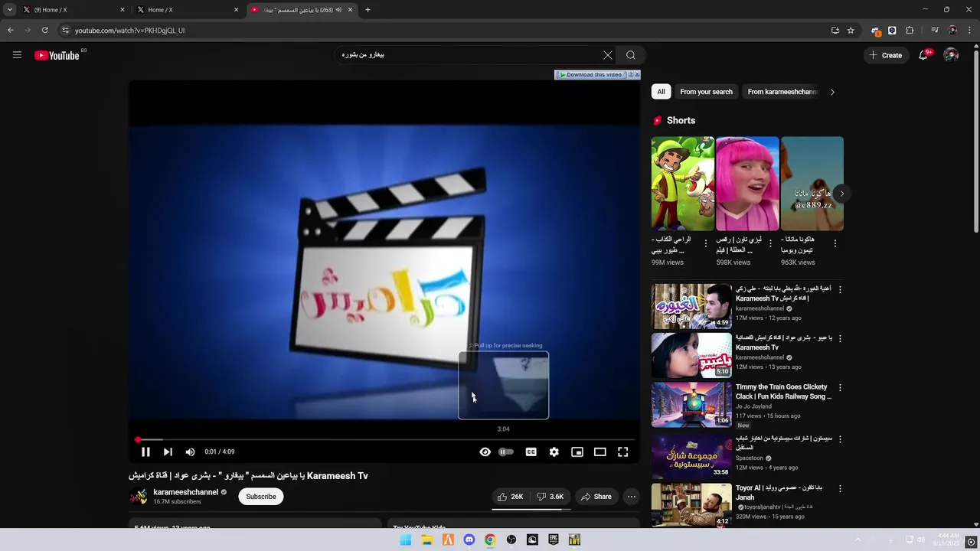Click the Download this video button
Image resolution: width=980 pixels, height=551 pixels.
pyautogui.click(x=591, y=75)
